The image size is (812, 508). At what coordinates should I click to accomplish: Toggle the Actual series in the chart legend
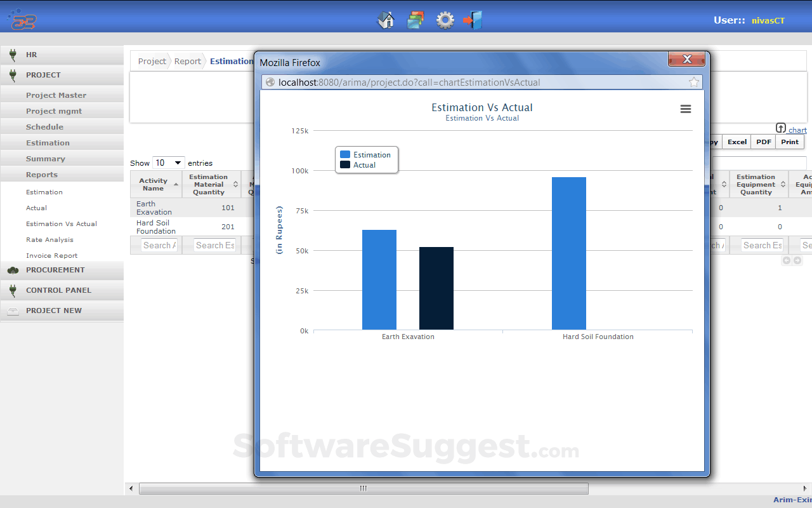tap(363, 164)
